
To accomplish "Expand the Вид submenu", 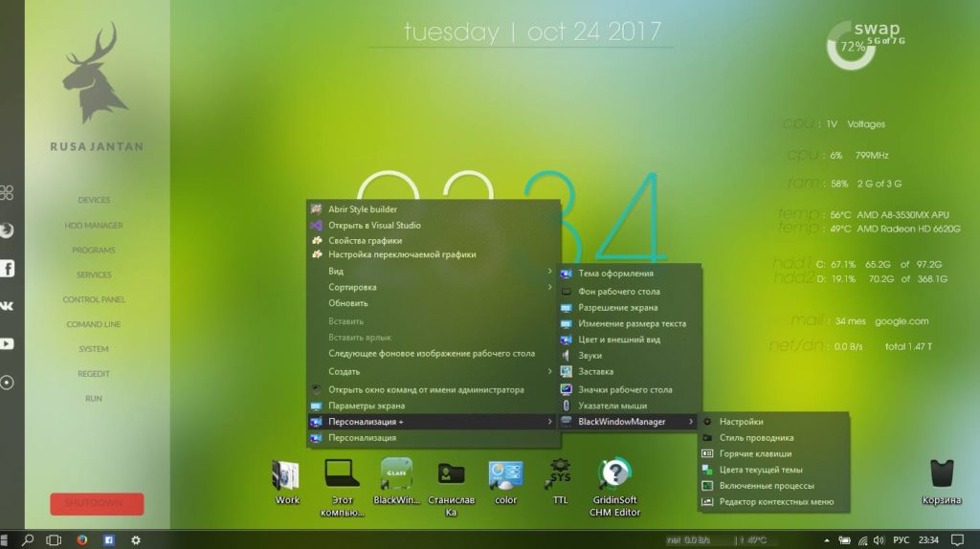I will (434, 271).
